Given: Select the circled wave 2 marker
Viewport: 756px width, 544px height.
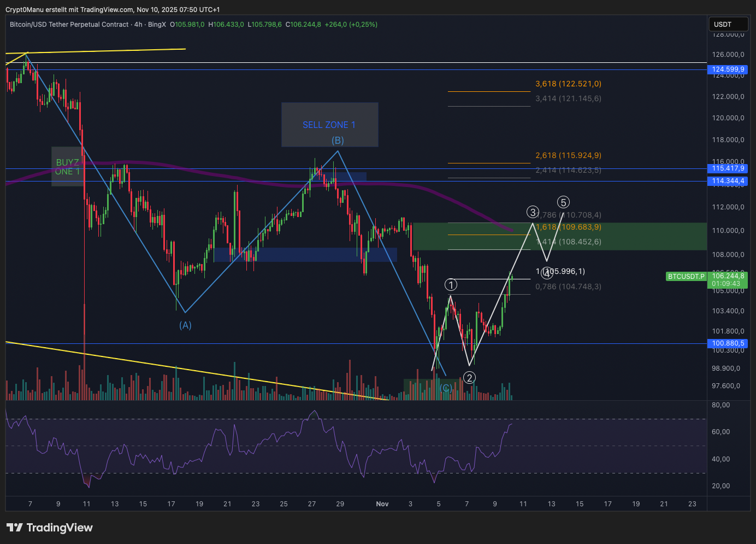Looking at the screenshot, I should 469,378.
